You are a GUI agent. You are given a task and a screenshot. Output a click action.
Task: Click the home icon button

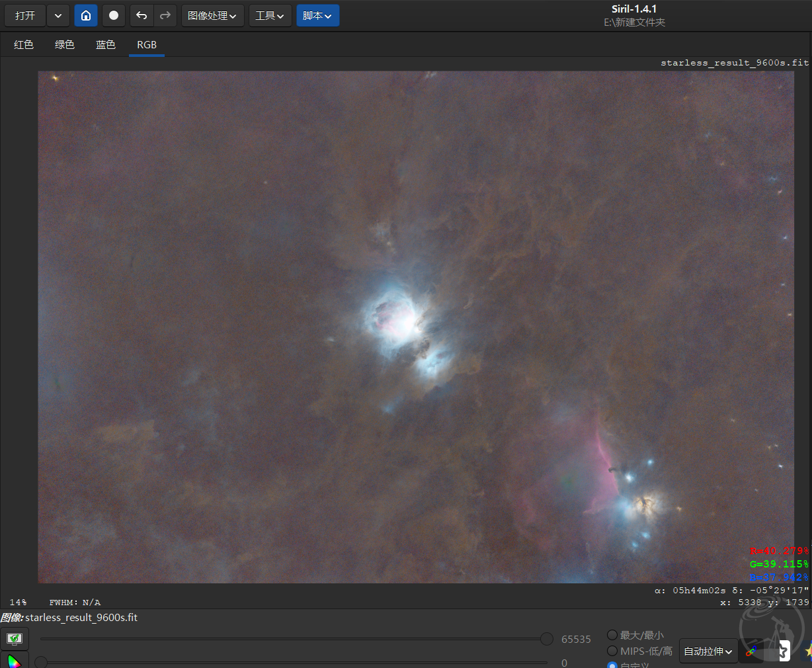86,15
